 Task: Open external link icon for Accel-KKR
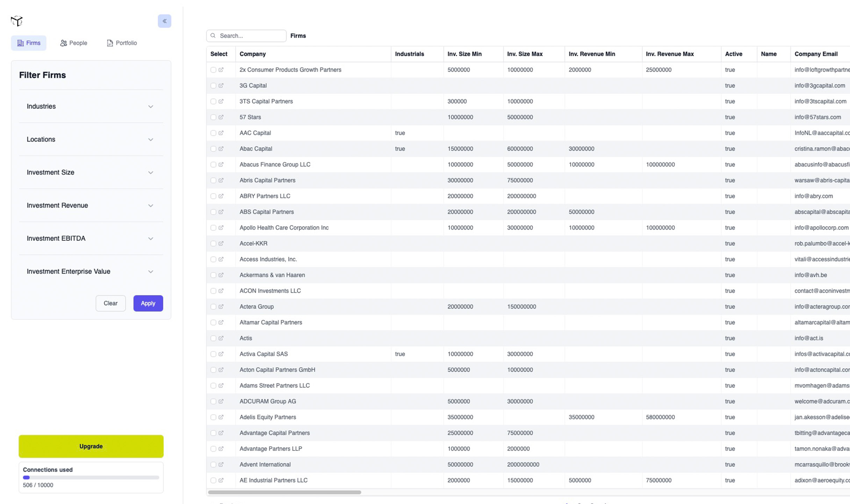[221, 243]
